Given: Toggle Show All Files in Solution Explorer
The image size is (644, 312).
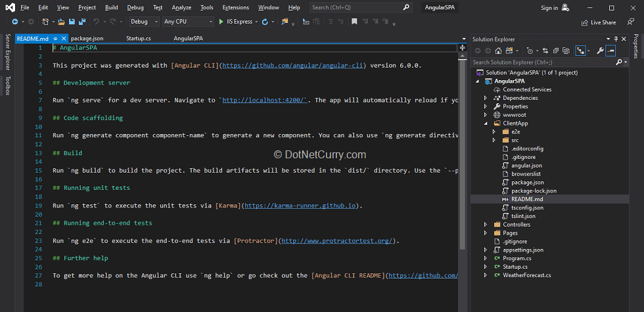Looking at the screenshot, I should pyautogui.click(x=566, y=51).
